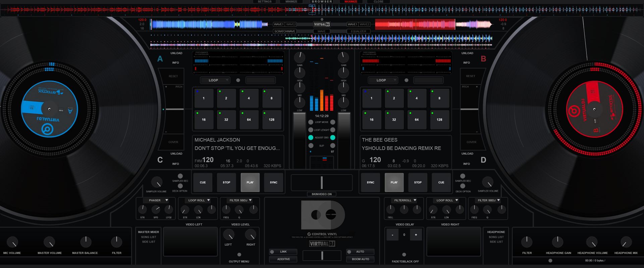Open master mixer SONG LIST

149,237
